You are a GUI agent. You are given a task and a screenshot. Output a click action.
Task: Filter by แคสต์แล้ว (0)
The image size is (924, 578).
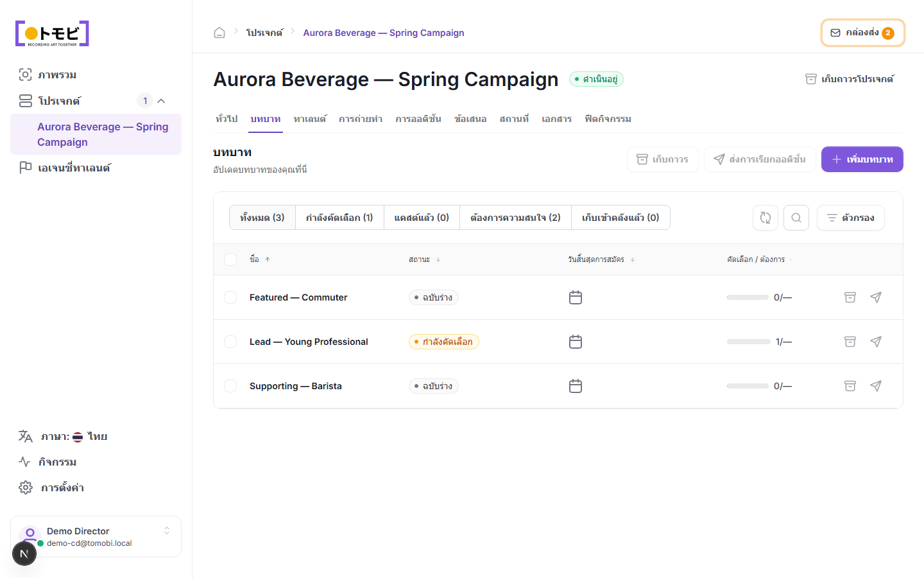pos(422,218)
